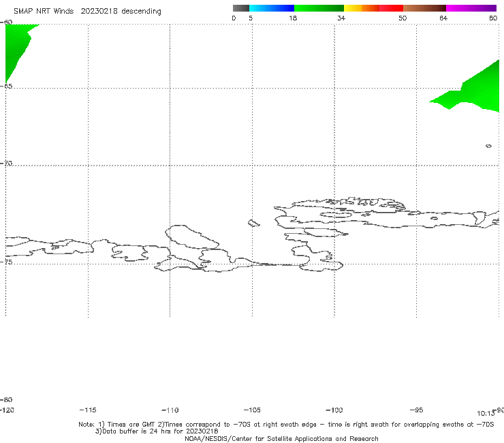Click the color bar label '64'

443,18
